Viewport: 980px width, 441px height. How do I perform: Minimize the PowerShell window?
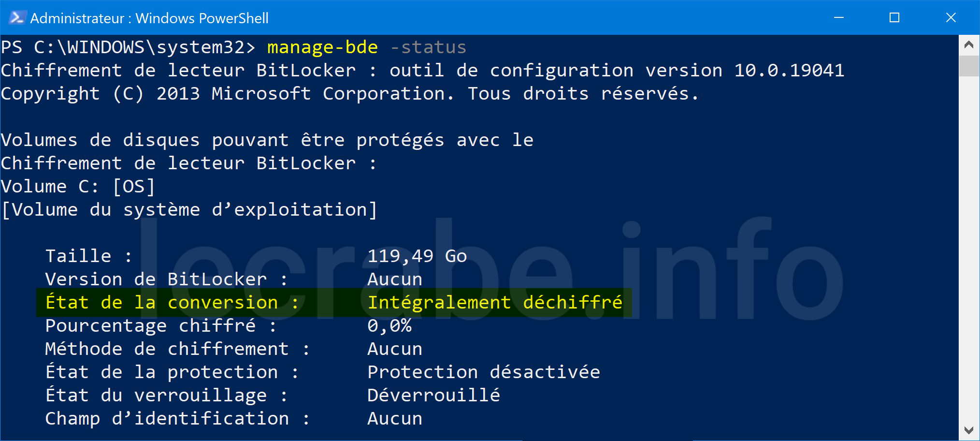tap(839, 18)
